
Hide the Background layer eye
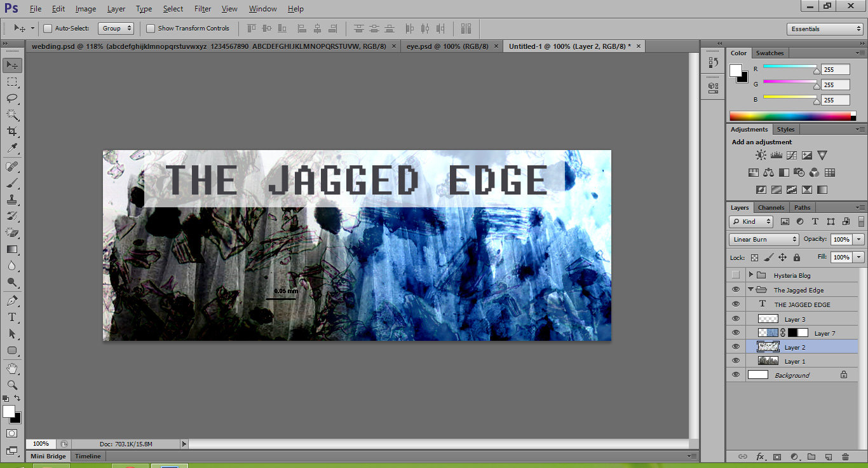pyautogui.click(x=736, y=375)
